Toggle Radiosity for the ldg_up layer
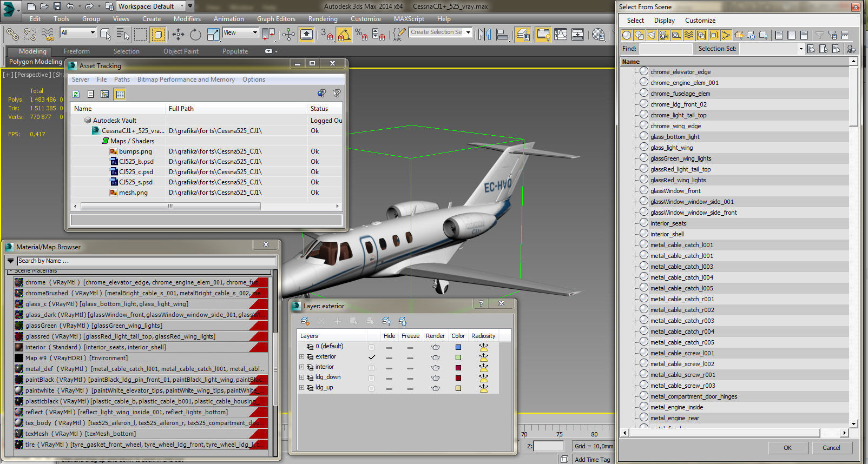868x464 pixels. 483,388
